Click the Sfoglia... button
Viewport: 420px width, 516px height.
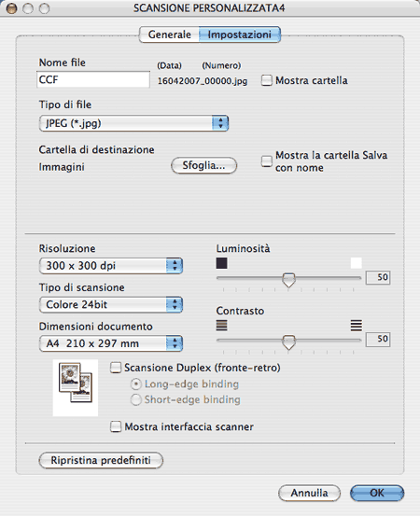click(x=203, y=165)
